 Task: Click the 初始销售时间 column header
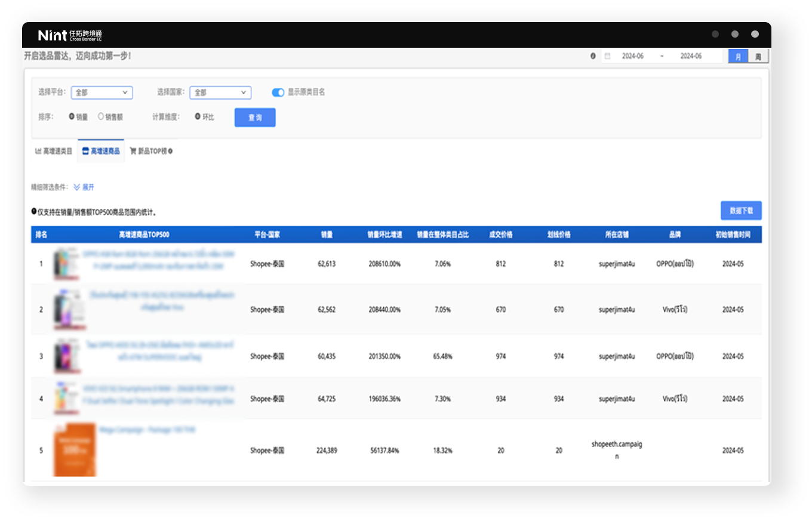tap(733, 235)
